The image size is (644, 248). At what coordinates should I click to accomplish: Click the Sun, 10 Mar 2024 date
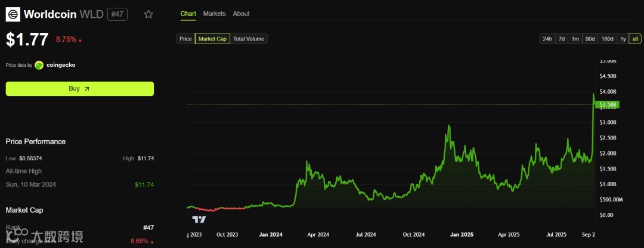point(31,185)
